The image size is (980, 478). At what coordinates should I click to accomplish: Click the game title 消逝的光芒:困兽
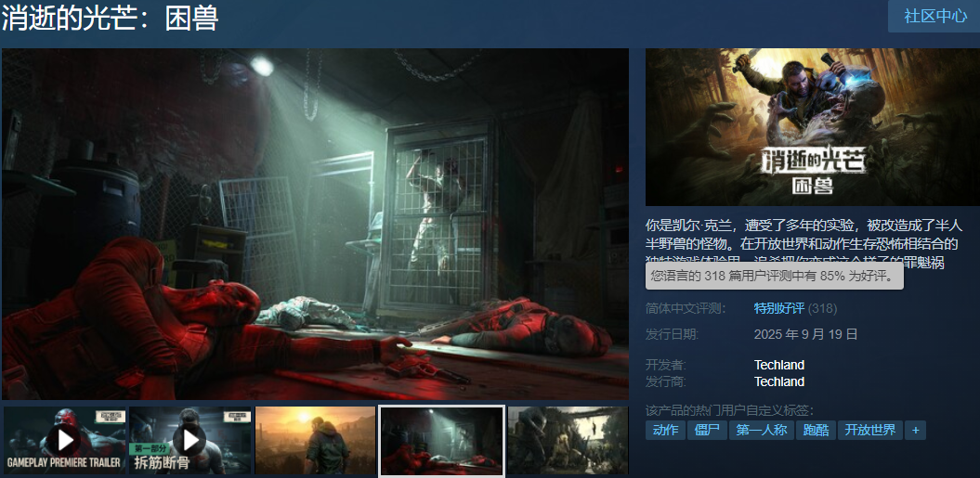(x=110, y=19)
